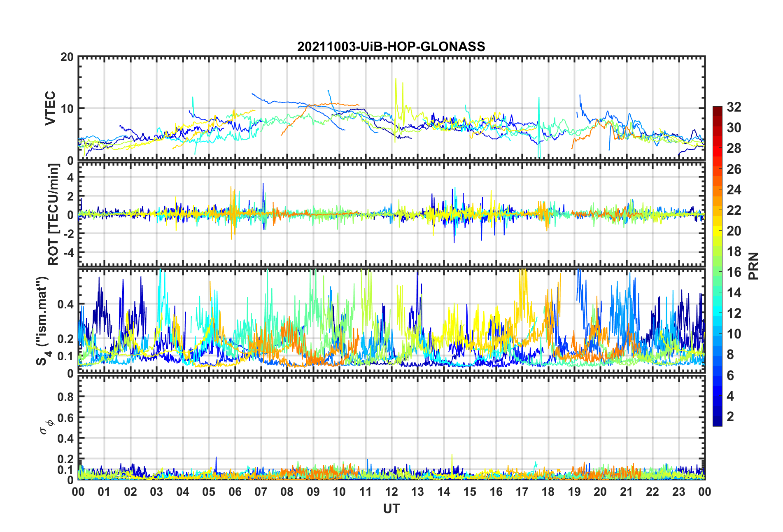Click the sigma-phi axis tick label 0.8

65,397
